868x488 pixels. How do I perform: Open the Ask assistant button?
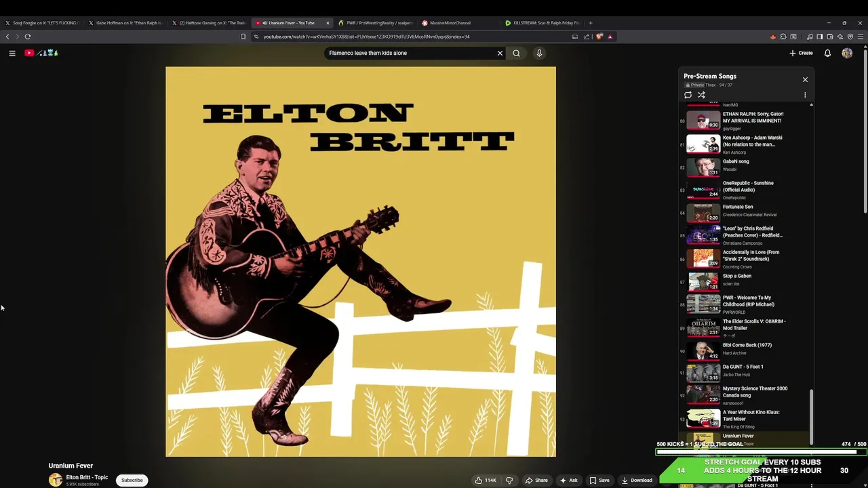[568, 480]
